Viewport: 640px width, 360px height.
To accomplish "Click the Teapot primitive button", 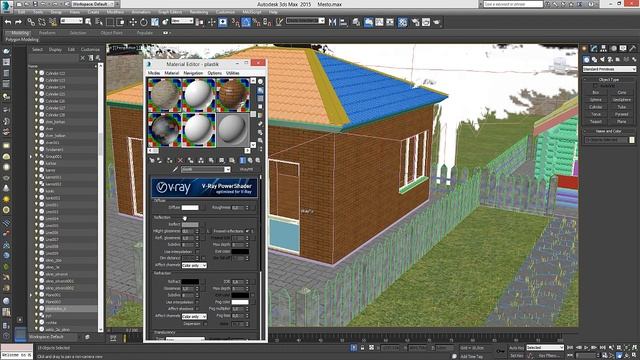I will [x=596, y=122].
